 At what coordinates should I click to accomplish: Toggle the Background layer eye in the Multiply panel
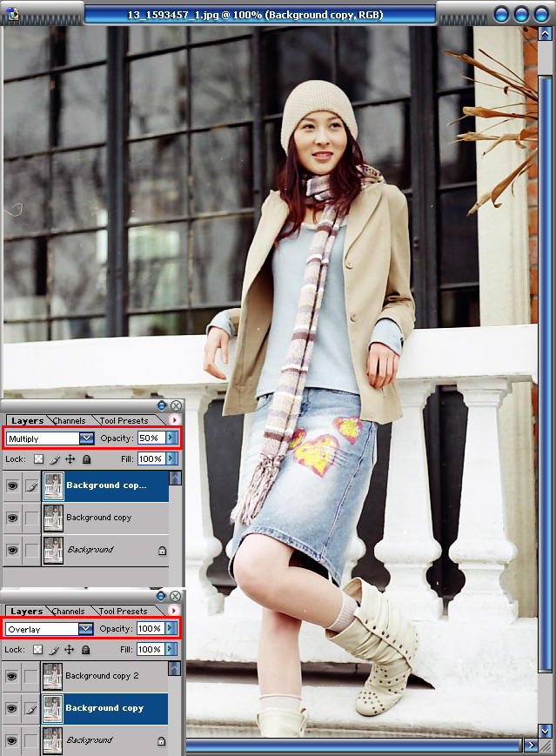12,550
